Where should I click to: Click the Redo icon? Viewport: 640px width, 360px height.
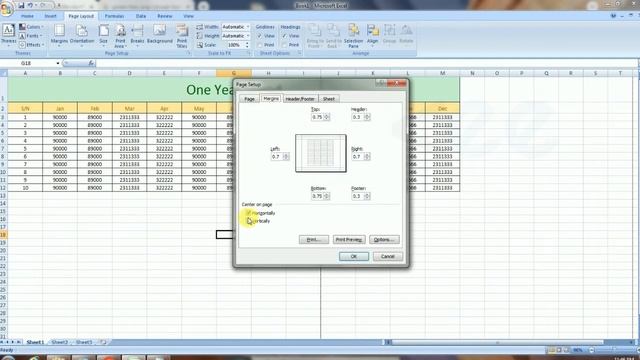click(x=43, y=5)
